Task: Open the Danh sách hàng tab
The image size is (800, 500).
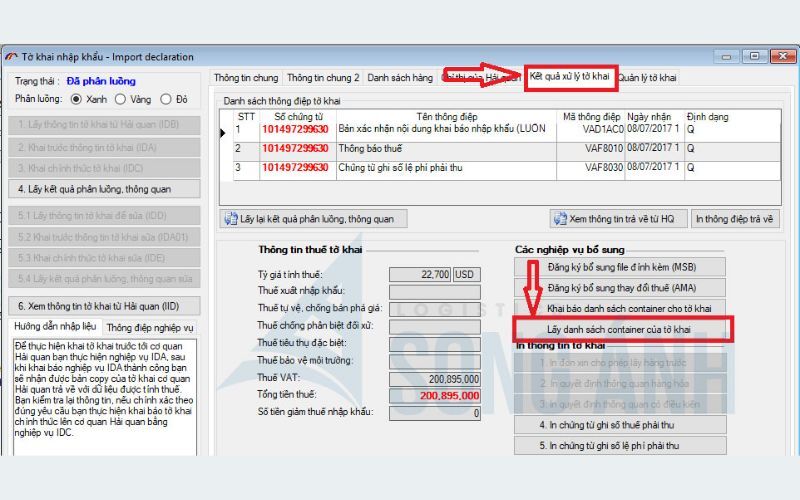Action: point(399,78)
